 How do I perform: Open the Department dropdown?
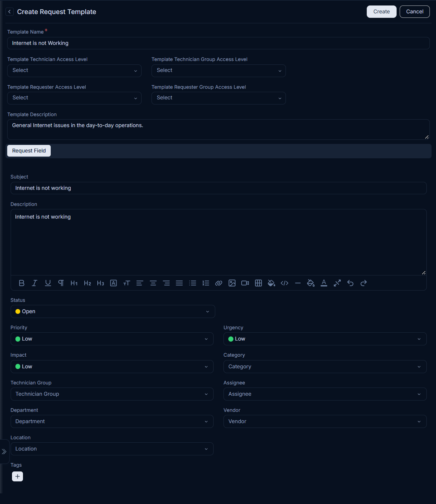(x=112, y=421)
